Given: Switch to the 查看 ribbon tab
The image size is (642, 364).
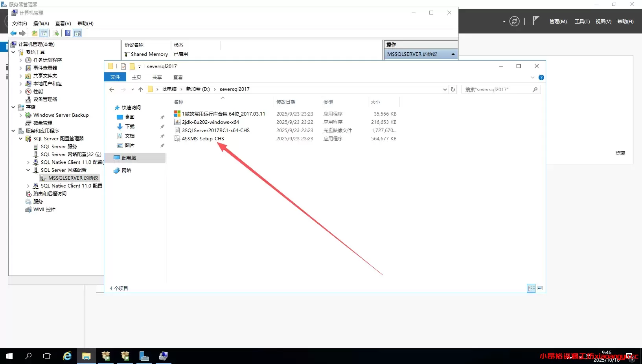Looking at the screenshot, I should (178, 77).
